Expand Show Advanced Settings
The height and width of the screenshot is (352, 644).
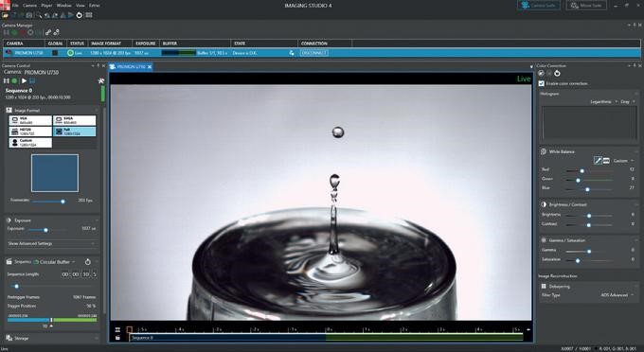tap(52, 244)
